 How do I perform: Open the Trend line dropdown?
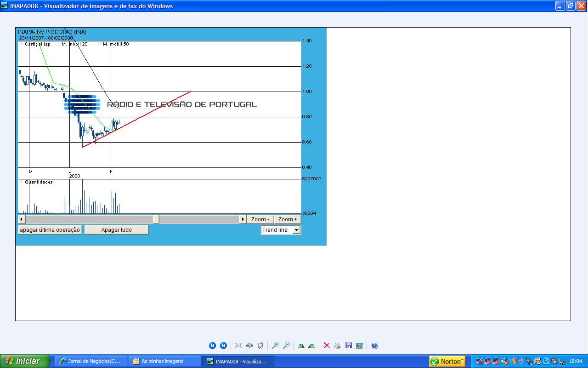(296, 230)
